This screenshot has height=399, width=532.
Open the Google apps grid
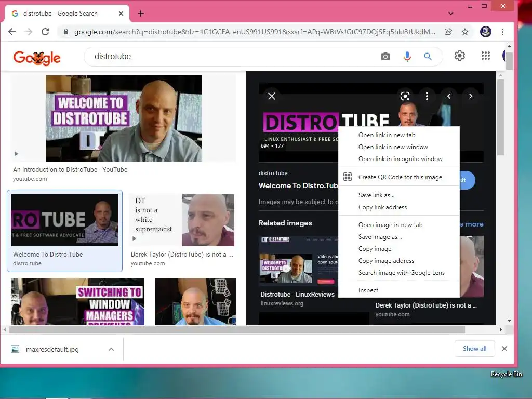click(x=486, y=56)
